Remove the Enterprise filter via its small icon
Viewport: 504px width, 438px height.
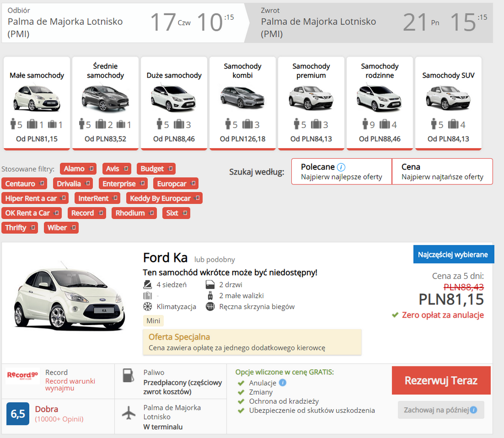pos(143,183)
